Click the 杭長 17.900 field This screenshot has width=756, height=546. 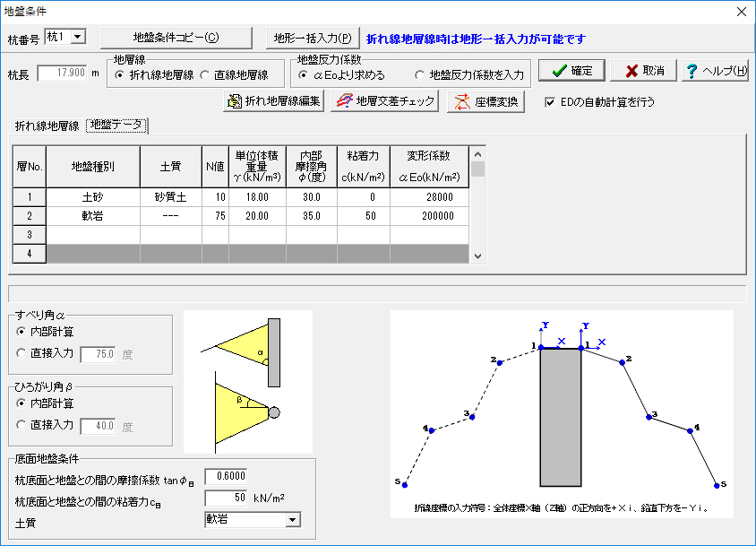pyautogui.click(x=63, y=74)
